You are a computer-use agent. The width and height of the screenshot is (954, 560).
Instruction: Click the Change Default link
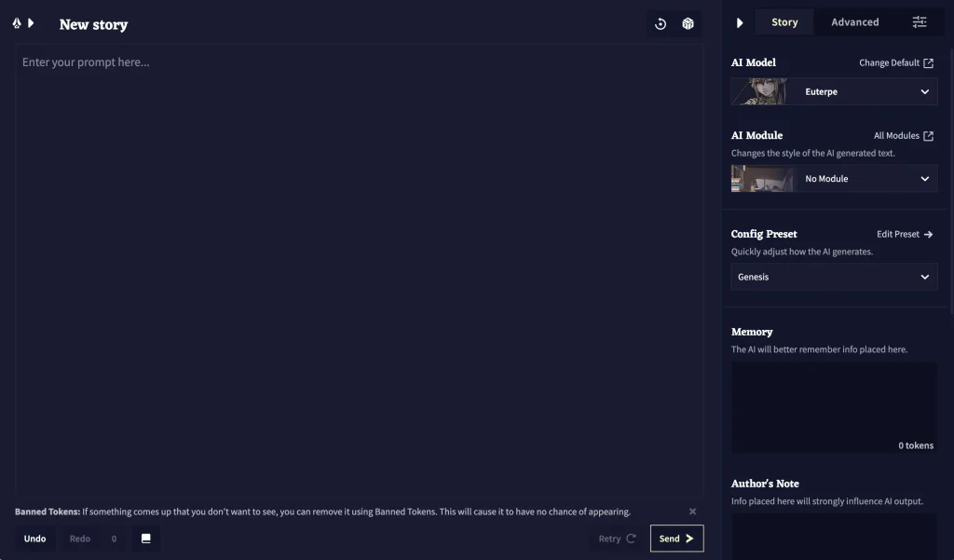895,63
